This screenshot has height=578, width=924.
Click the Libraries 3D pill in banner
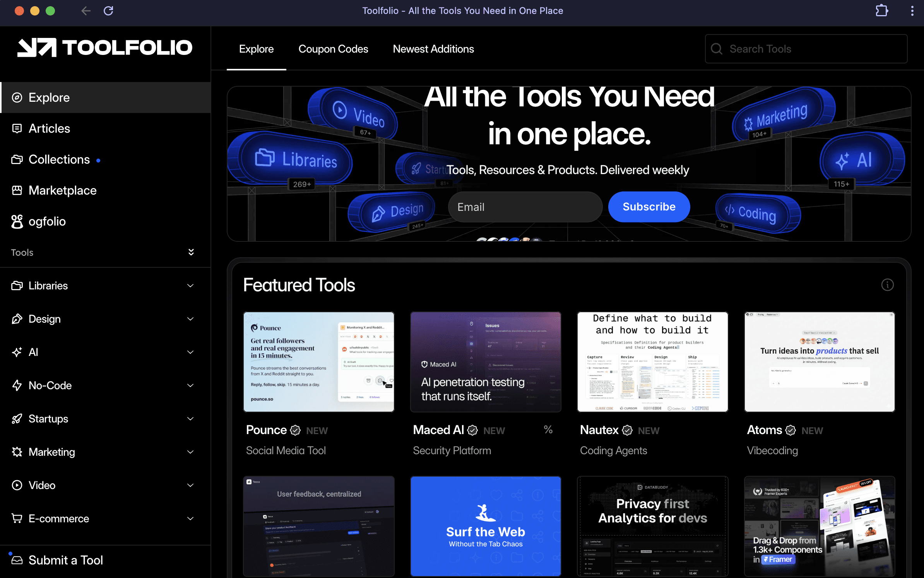tap(296, 159)
